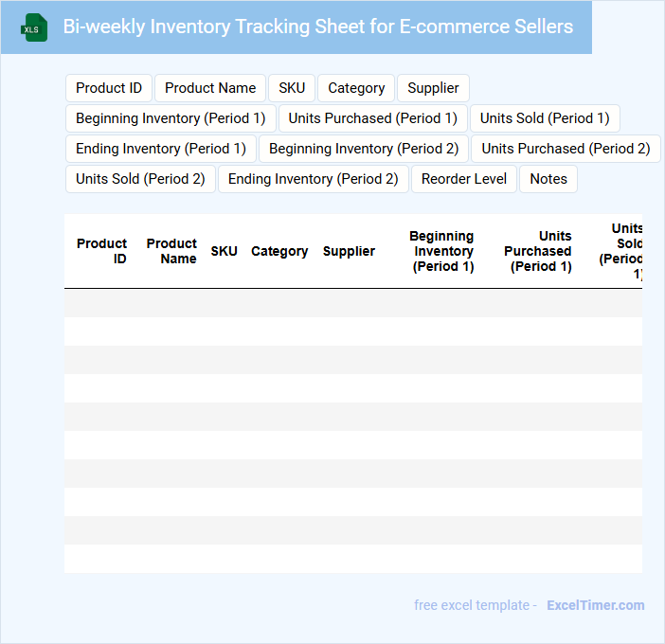The image size is (665, 644).
Task: Select Beginning Inventory (Period 2) tag
Action: click(x=364, y=149)
